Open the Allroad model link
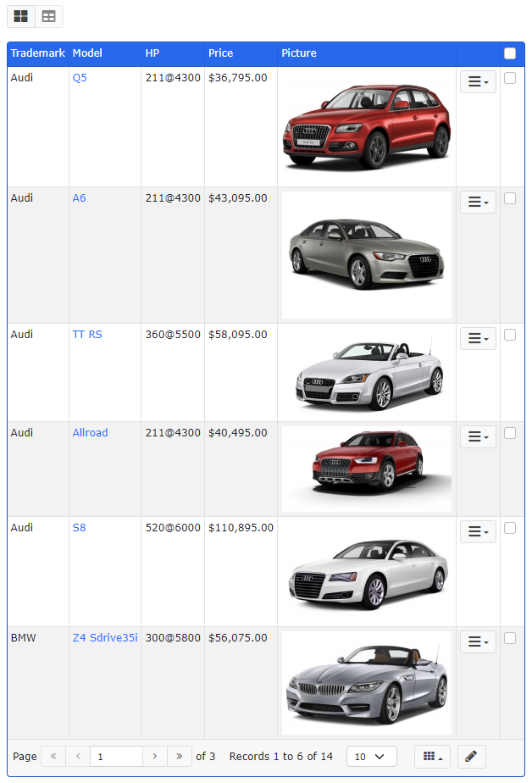 [90, 433]
